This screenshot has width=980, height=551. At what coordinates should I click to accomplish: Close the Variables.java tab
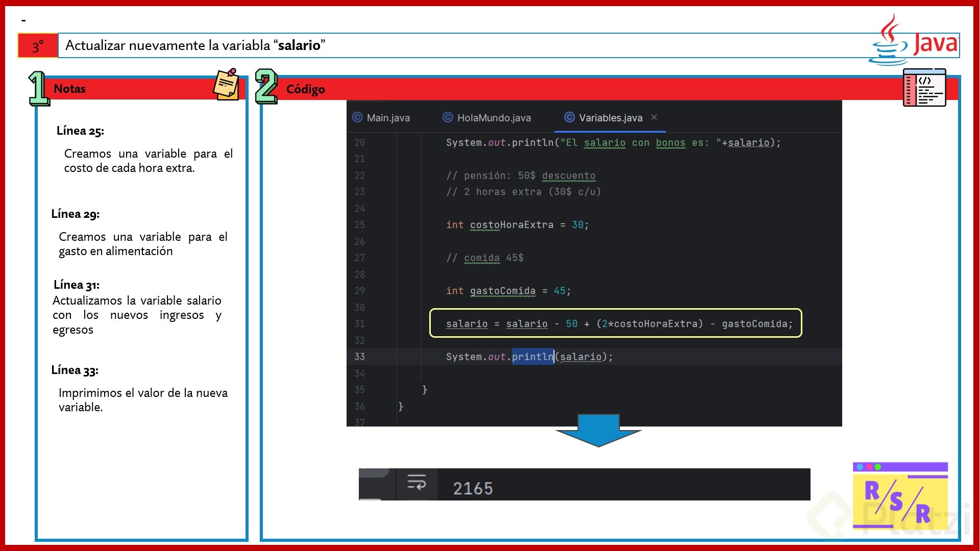[x=654, y=117]
